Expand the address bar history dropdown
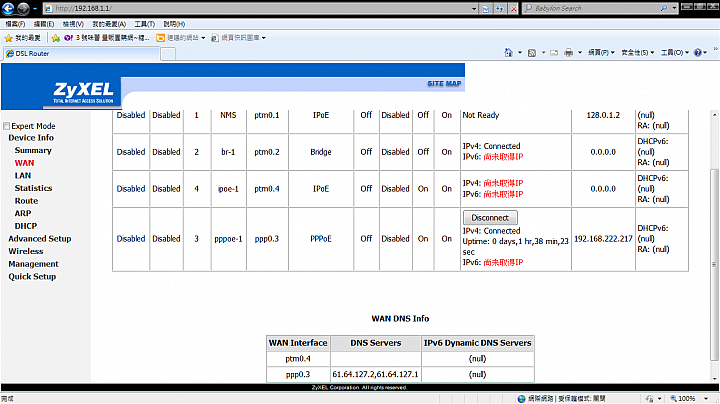The width and height of the screenshot is (720, 404). [x=474, y=8]
